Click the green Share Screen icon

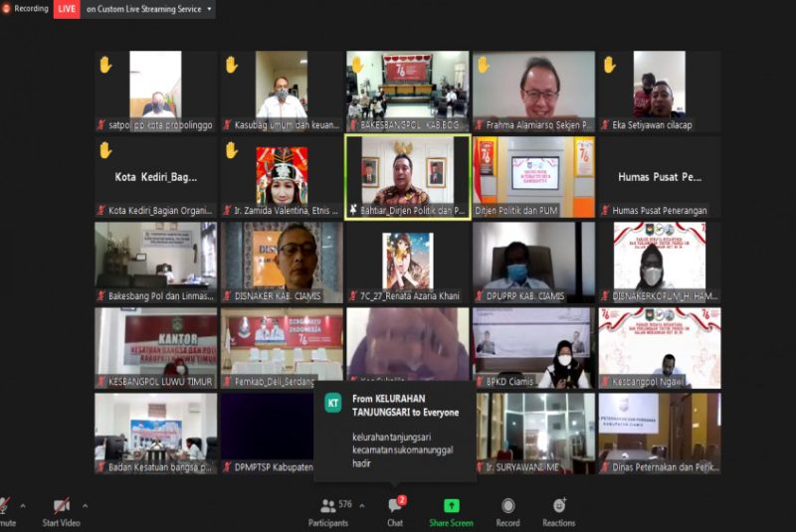tap(452, 505)
